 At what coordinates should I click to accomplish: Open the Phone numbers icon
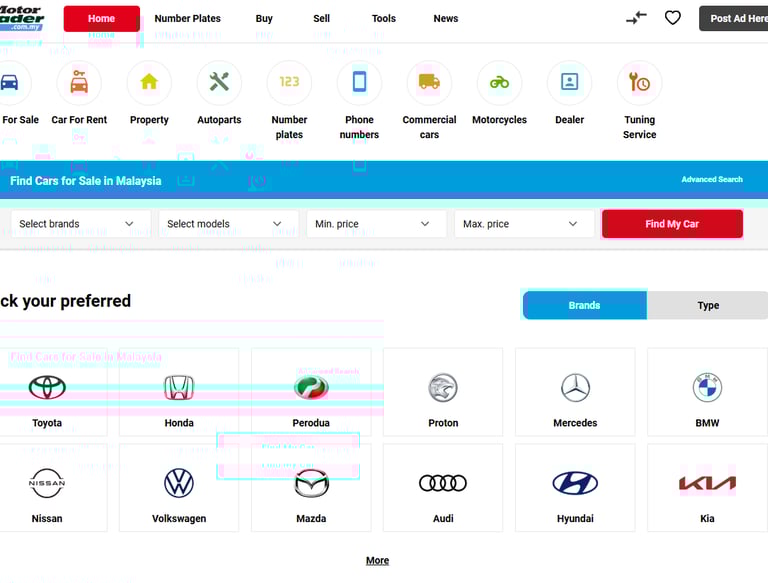tap(359, 82)
